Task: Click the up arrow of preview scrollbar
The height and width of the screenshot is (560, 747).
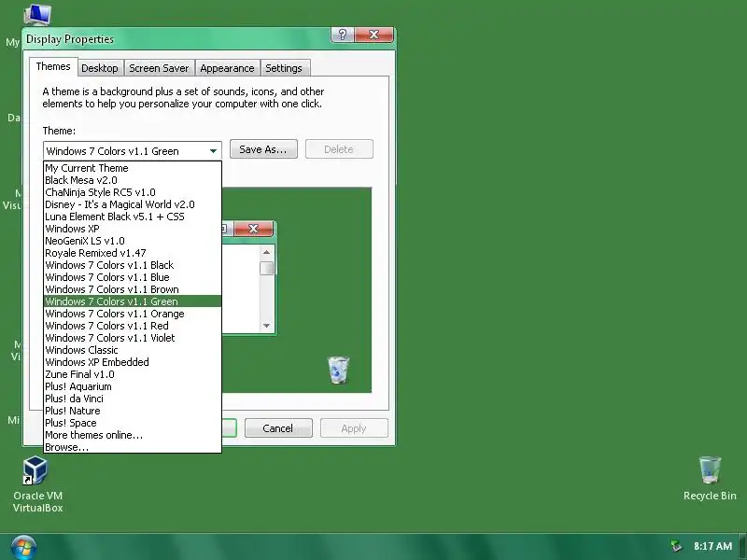Action: click(266, 252)
